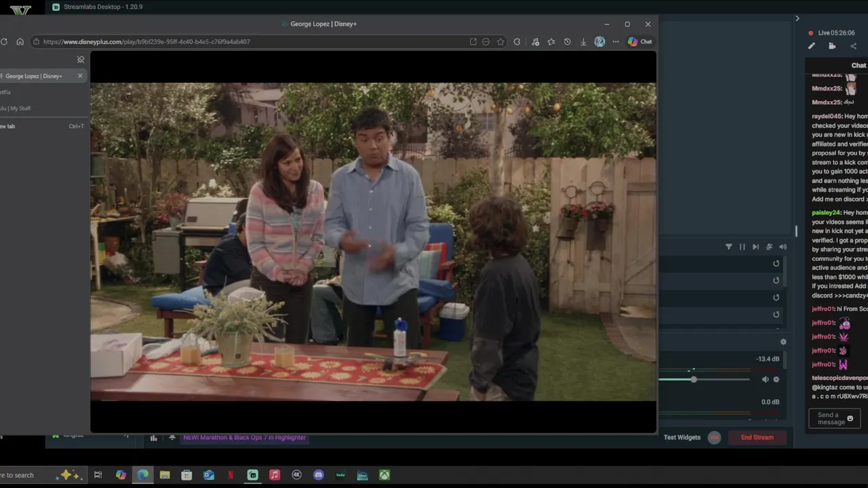Viewport: 868px width, 488px height.
Task: Open Xbox app from taskbar
Action: (384, 475)
